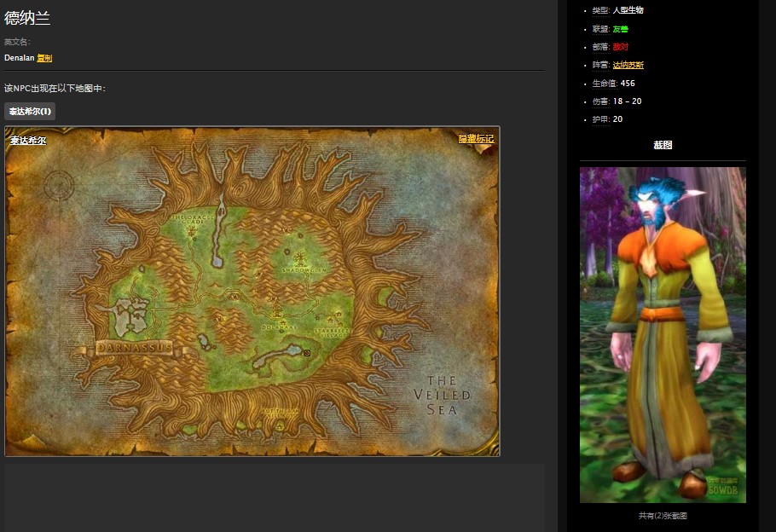This screenshot has height=532, width=776.
Task: Select the 泰达希尔(1) map tab
Action: [x=30, y=112]
